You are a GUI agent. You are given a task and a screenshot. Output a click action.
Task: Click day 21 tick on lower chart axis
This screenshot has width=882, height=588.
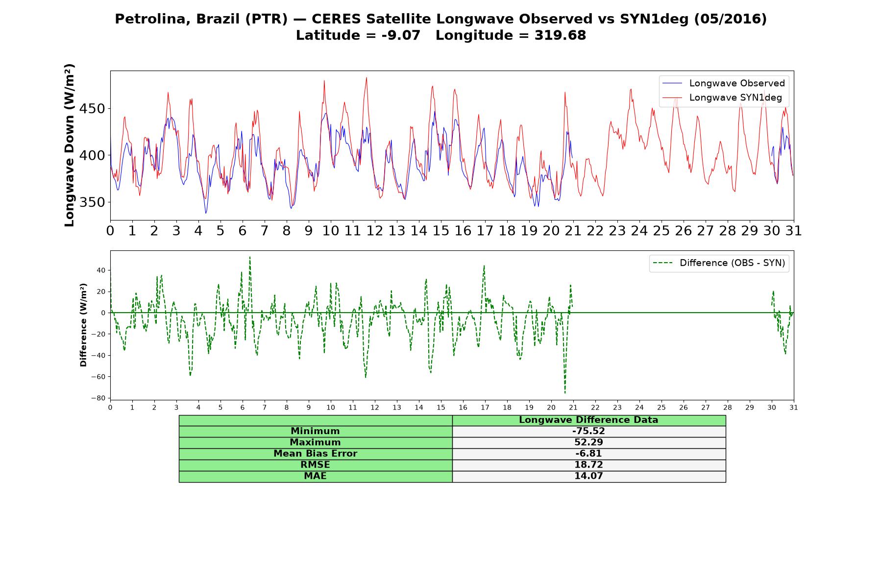[x=573, y=407]
